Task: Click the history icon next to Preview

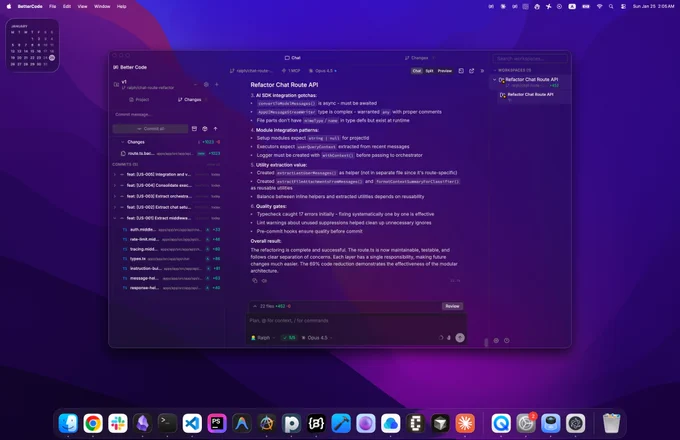Action: (461, 71)
